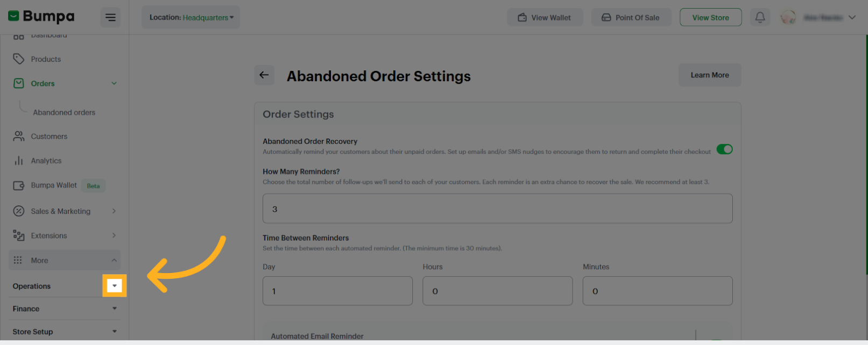Click the Sales & Marketing percent icon
The image size is (868, 345).
[x=19, y=211]
